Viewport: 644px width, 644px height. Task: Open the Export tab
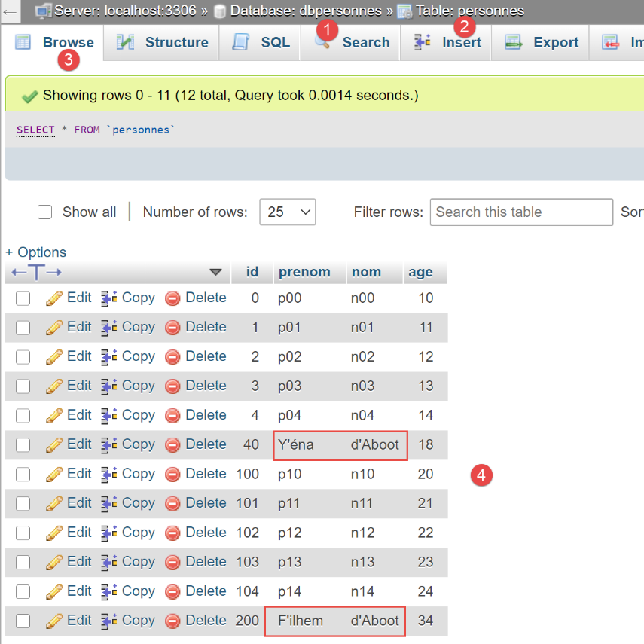(542, 42)
